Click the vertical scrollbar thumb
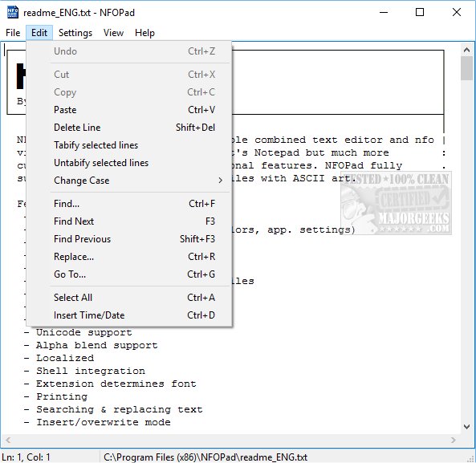 [467, 68]
